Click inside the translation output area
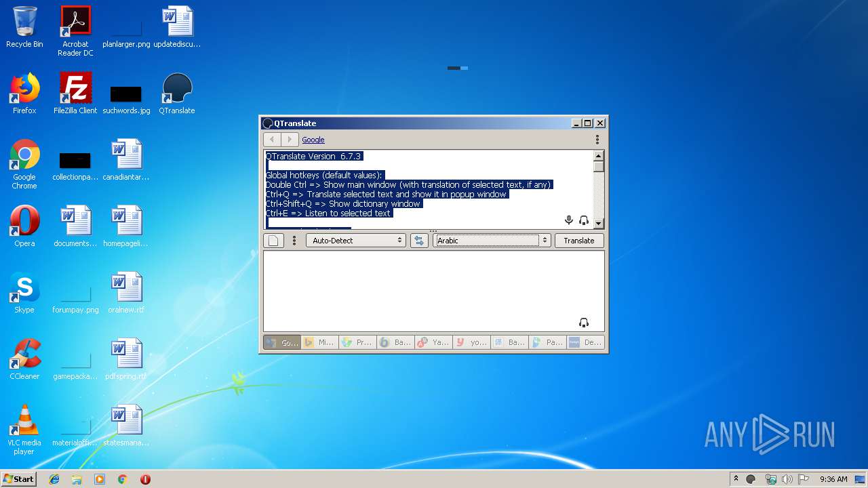This screenshot has width=868, height=488. point(433,291)
